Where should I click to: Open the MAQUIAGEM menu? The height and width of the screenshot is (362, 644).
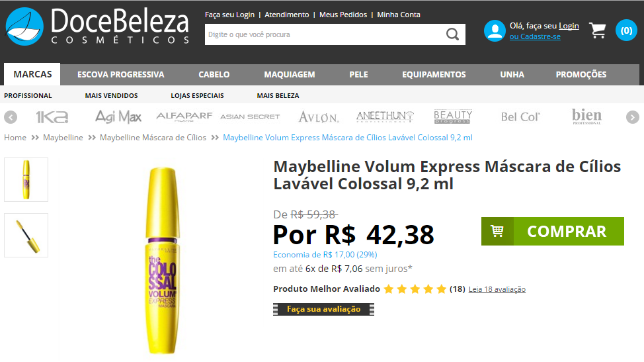[290, 75]
